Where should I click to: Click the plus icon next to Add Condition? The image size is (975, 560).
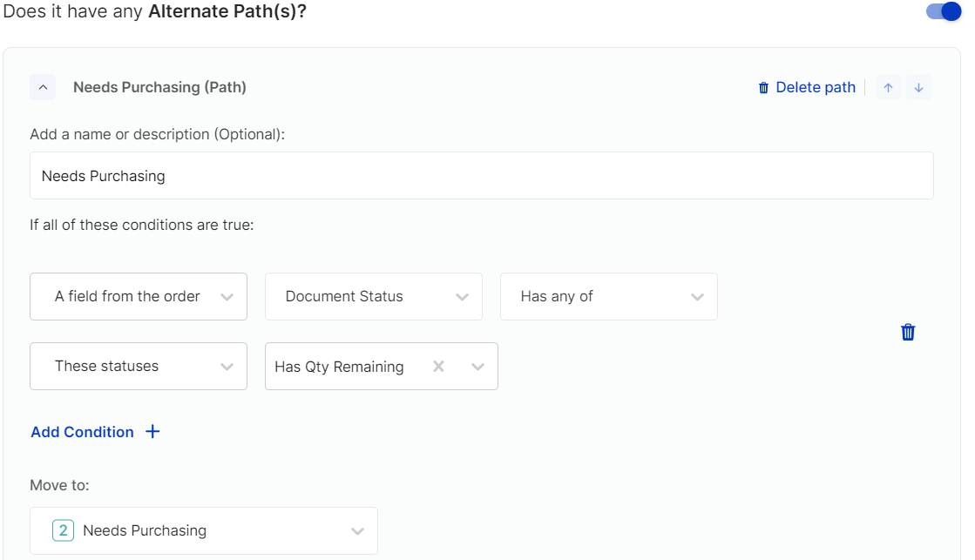[152, 432]
